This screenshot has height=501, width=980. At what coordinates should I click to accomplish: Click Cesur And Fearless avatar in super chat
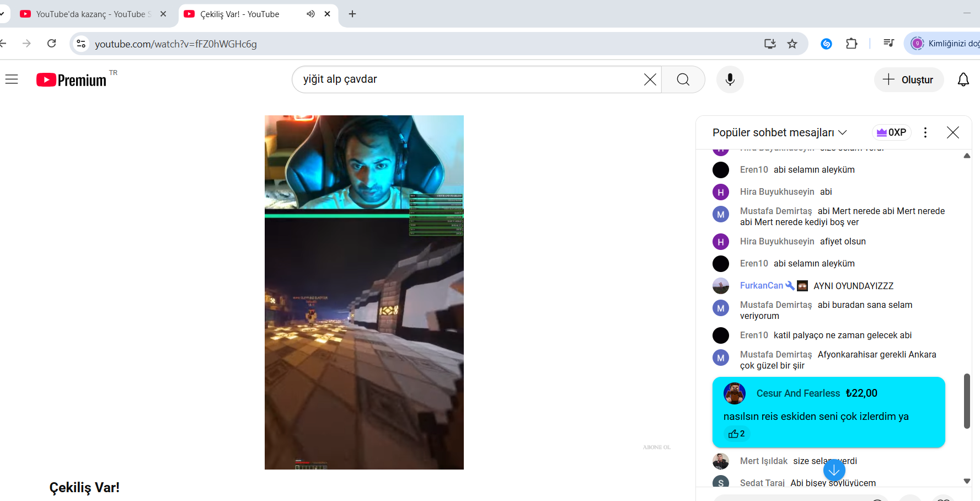tap(735, 393)
